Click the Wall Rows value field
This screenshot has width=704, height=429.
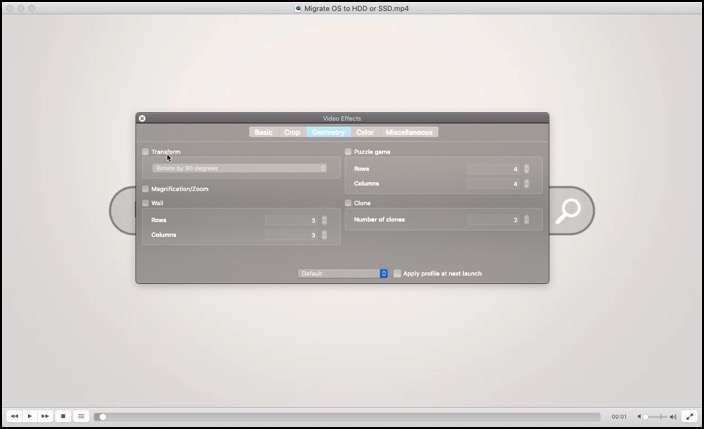click(292, 220)
